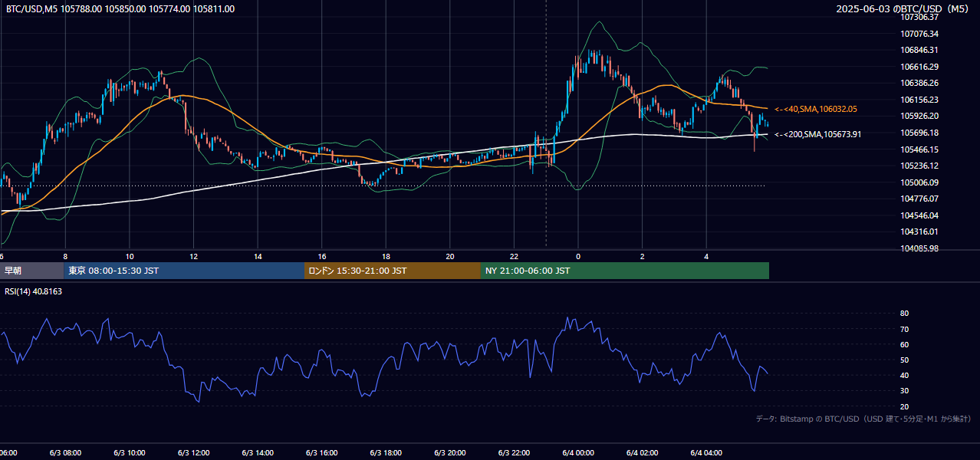The width and height of the screenshot is (980, 460).
Task: Click price axis value 107306.37
Action: coord(920,17)
